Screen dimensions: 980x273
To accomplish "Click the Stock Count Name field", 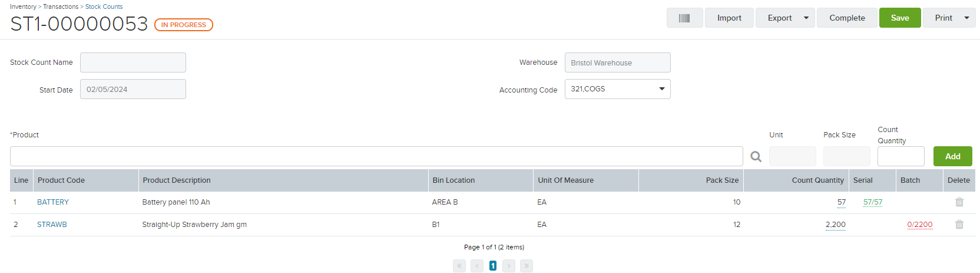I will [133, 63].
